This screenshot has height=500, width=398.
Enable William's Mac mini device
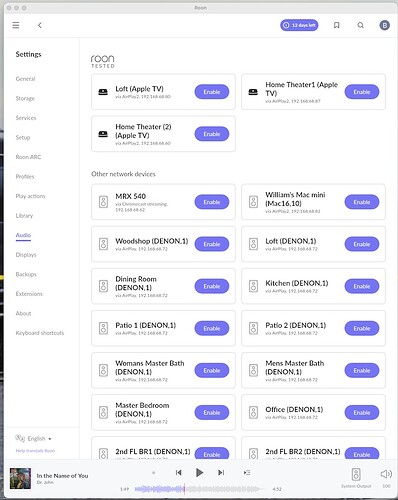[362, 202]
